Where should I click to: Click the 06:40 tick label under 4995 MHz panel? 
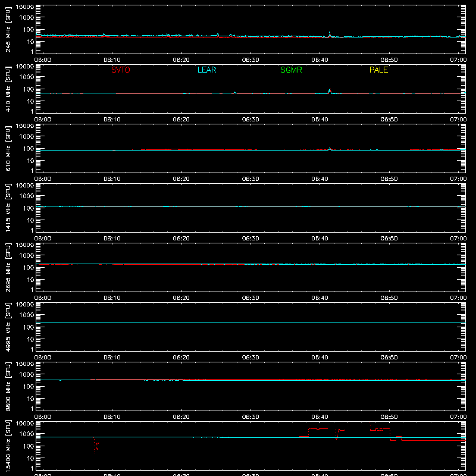pos(320,358)
